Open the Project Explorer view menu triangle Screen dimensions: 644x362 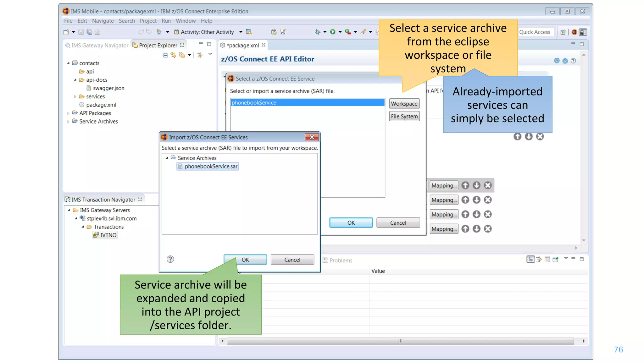tap(210, 54)
